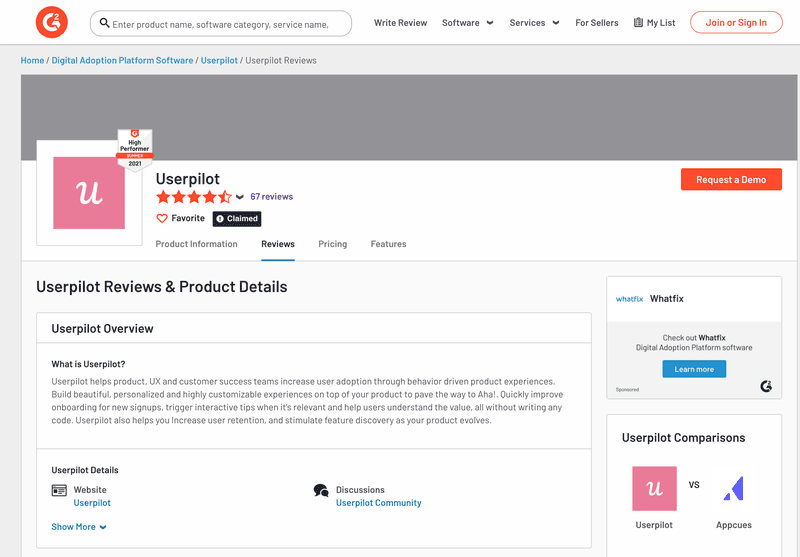Switch to the Features tab
Screen dimensions: 800x557
coord(388,244)
